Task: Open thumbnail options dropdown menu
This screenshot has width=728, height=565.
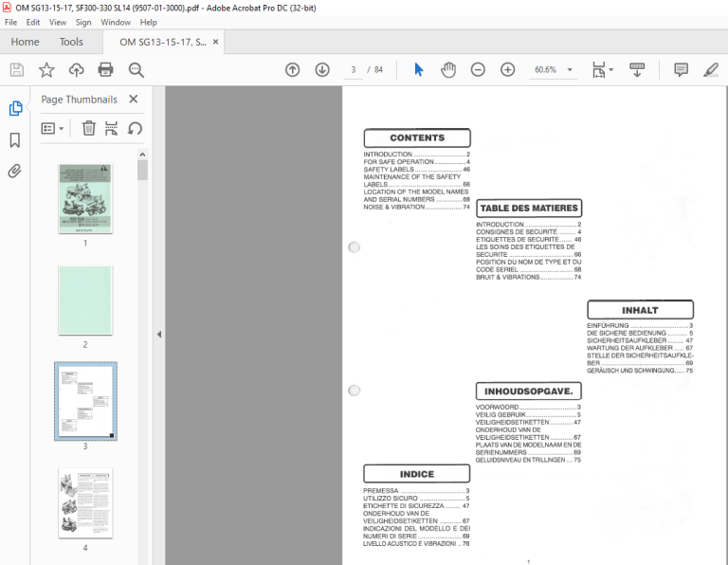Action: click(52, 128)
